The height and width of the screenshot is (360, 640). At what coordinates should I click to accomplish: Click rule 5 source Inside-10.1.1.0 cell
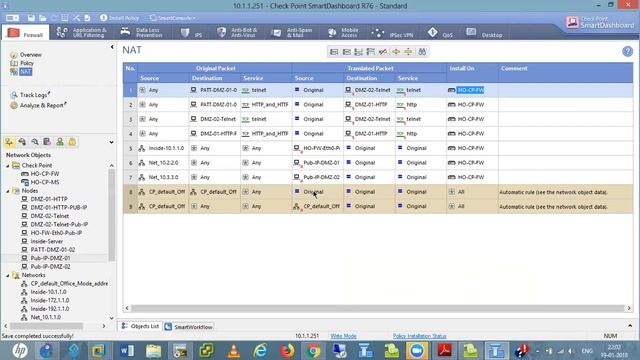coord(162,148)
